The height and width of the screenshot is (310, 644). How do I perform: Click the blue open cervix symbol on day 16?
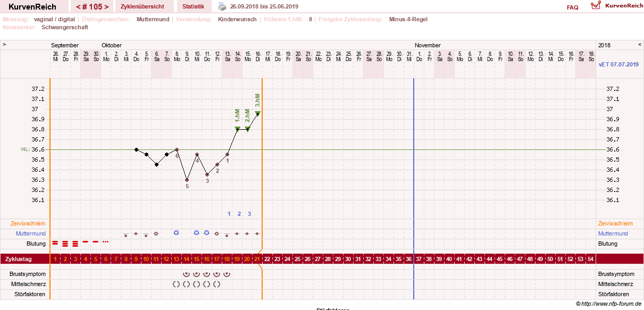coord(206,233)
